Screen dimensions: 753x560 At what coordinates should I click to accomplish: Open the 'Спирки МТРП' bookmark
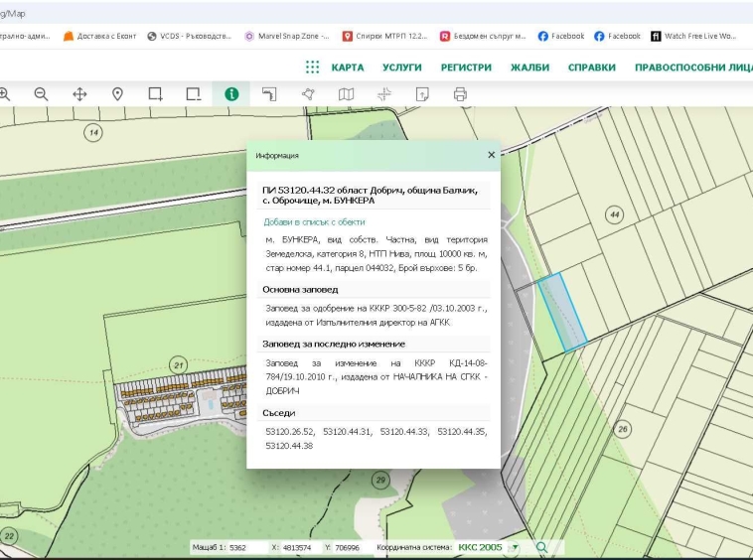pos(384,36)
